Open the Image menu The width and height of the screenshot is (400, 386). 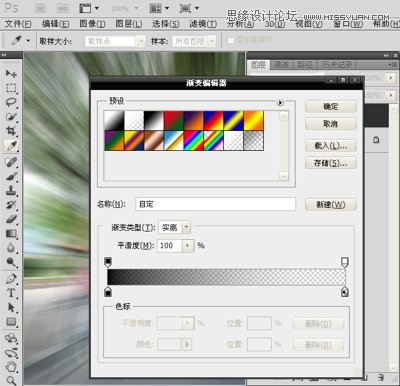click(x=92, y=24)
